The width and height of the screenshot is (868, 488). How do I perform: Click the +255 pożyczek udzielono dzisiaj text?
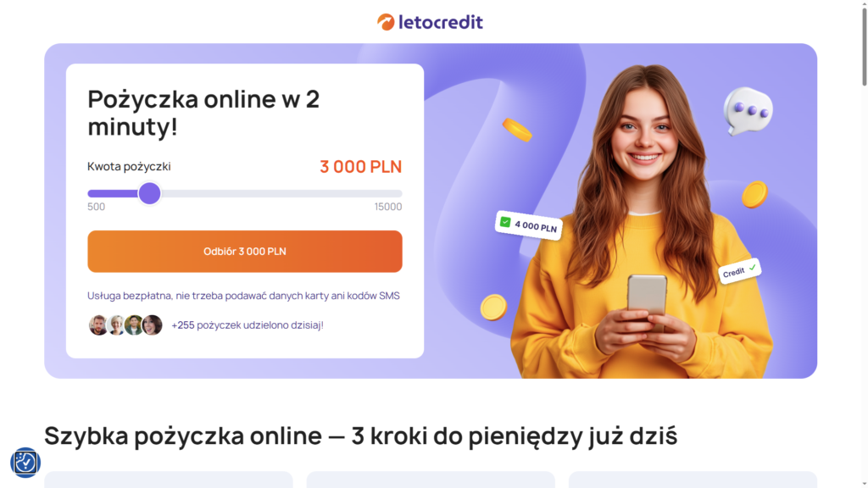point(248,324)
